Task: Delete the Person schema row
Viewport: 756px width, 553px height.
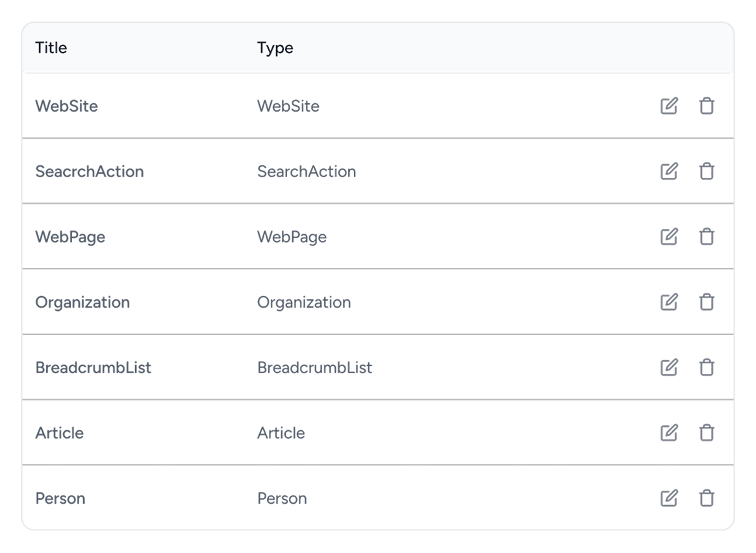Action: tap(706, 498)
